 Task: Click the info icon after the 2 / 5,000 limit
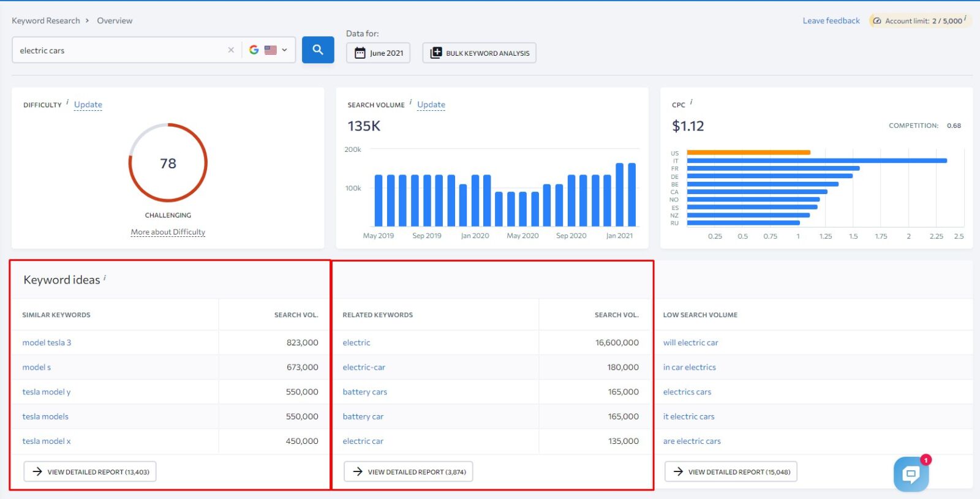(x=965, y=18)
